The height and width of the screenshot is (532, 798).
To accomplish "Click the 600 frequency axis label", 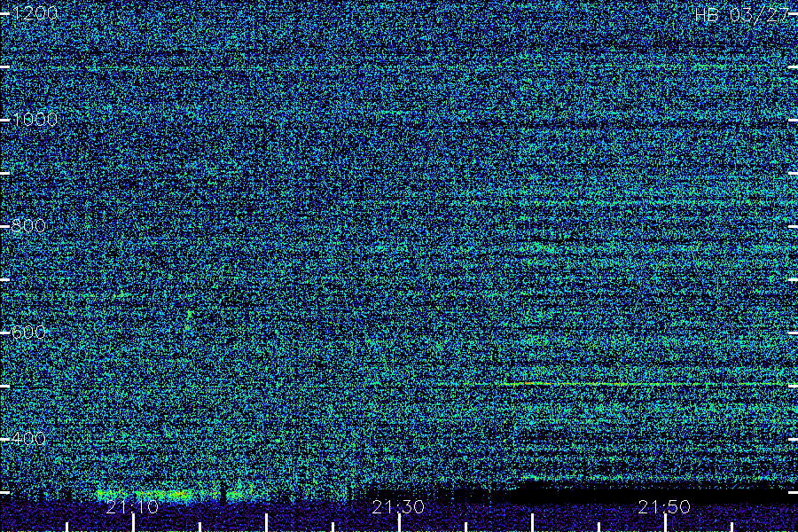I will pos(28,332).
